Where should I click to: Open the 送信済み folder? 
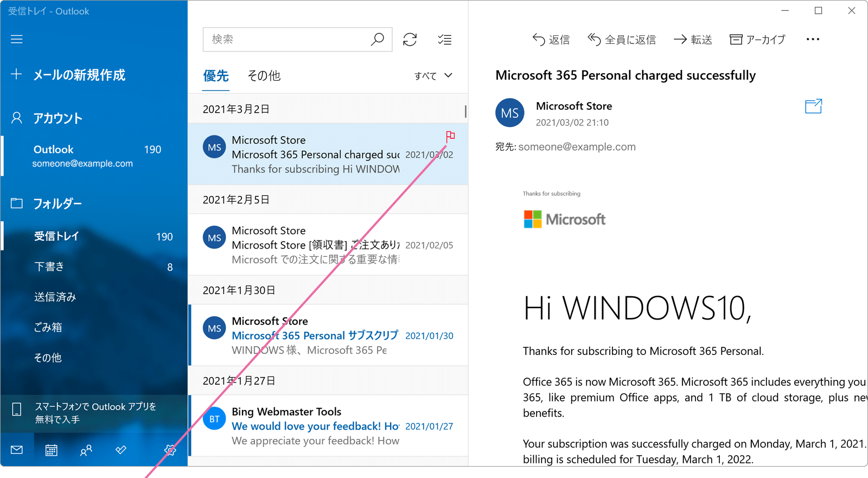click(x=94, y=297)
